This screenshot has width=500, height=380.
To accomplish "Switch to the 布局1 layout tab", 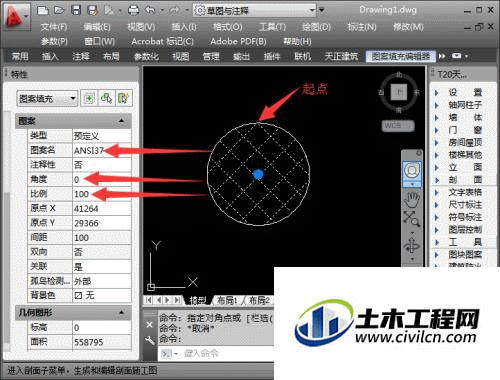I will (227, 300).
